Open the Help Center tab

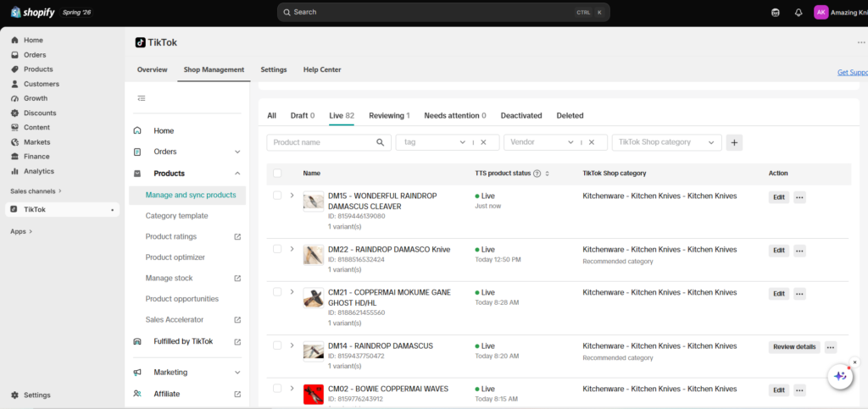coord(322,69)
